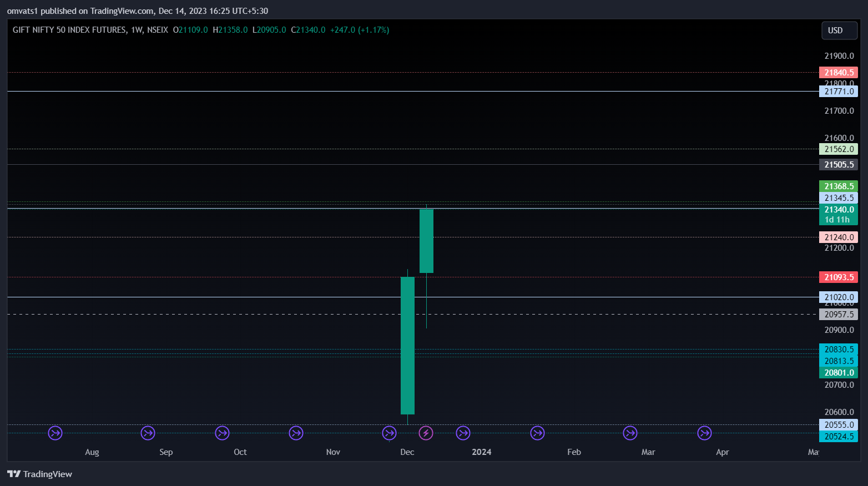Click the Mar label on the time axis

(x=648, y=452)
